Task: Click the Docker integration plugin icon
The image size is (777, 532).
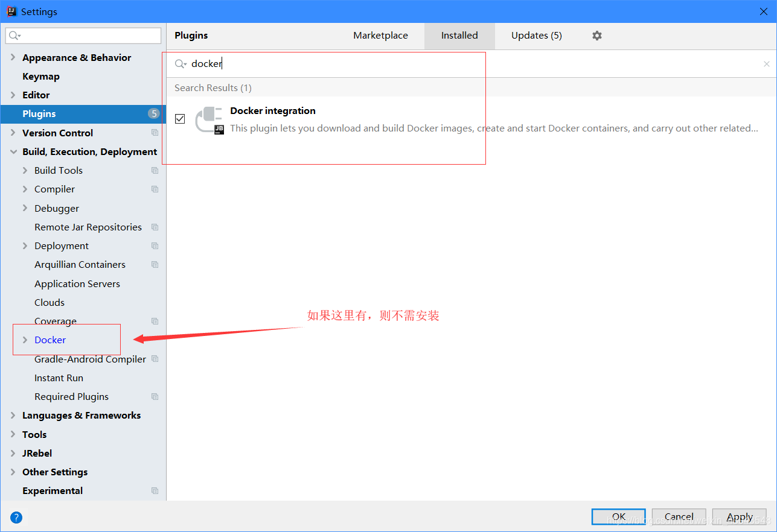Action: [209, 120]
